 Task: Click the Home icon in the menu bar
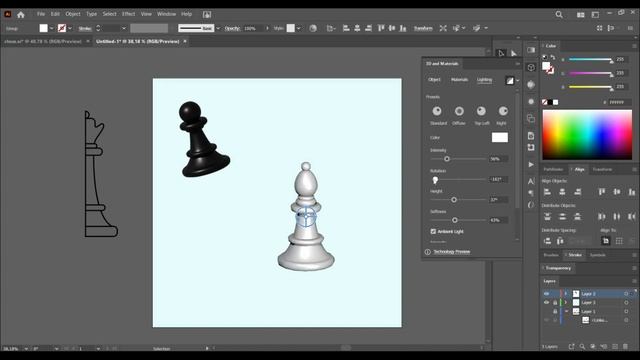click(x=20, y=15)
